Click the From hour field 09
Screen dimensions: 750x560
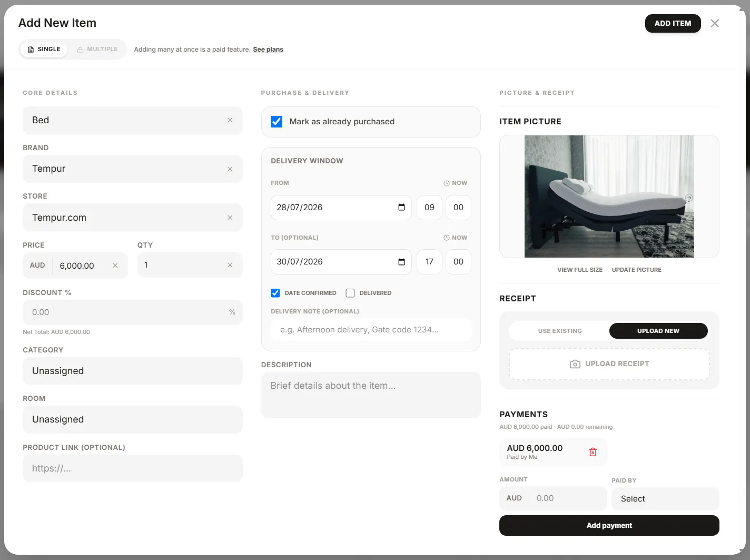tap(429, 208)
